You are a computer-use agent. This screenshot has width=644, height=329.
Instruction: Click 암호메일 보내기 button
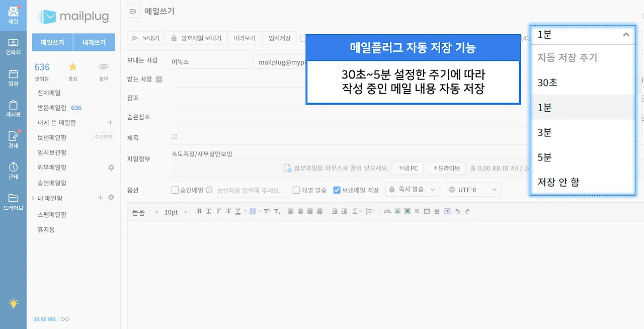tap(196, 38)
